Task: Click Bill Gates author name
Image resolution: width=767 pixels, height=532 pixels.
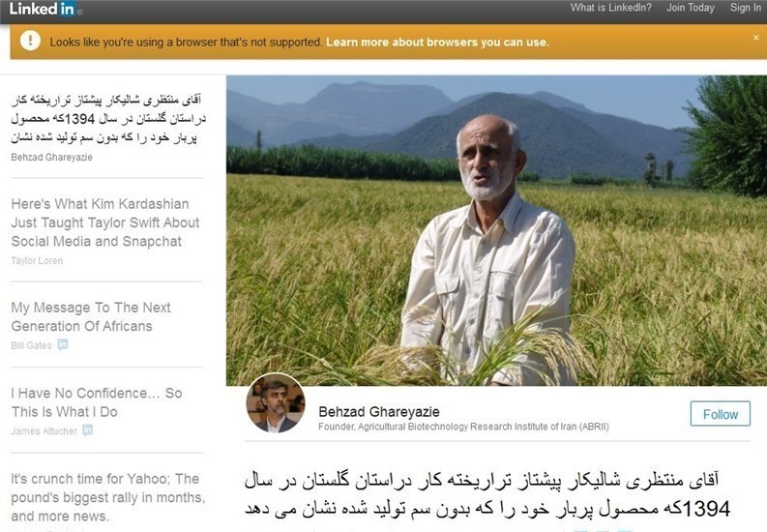Action: pyautogui.click(x=31, y=345)
